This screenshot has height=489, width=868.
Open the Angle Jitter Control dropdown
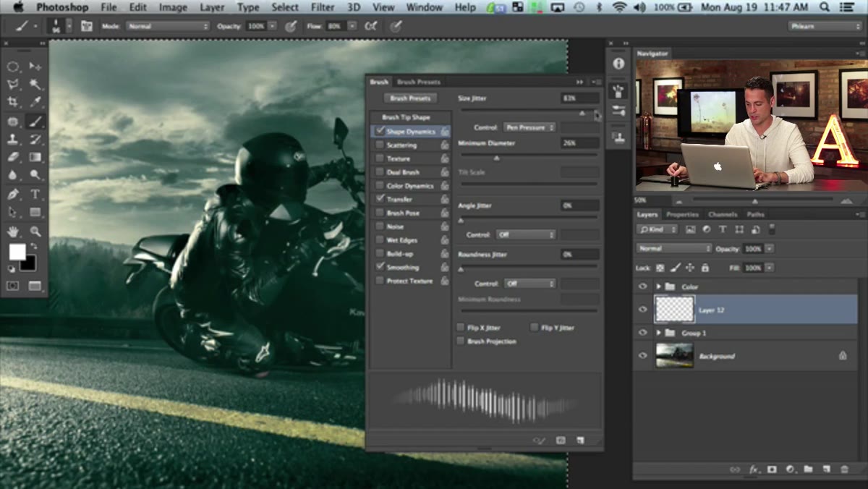(x=526, y=235)
